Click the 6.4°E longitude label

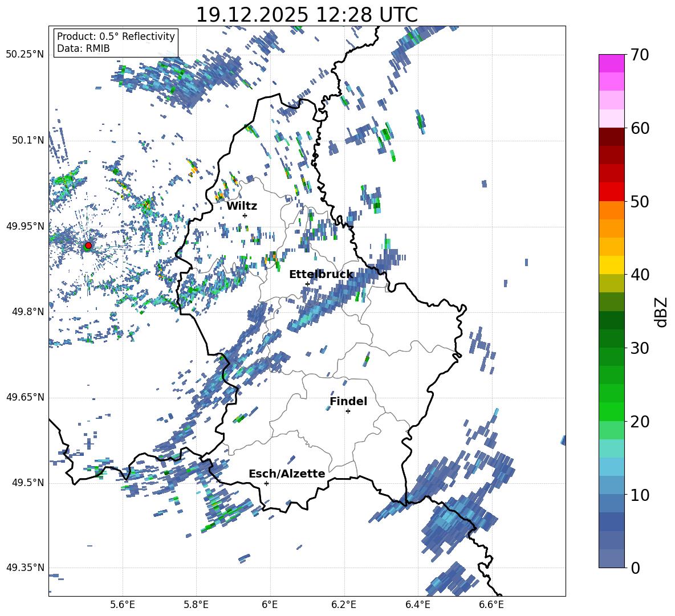pos(417,605)
